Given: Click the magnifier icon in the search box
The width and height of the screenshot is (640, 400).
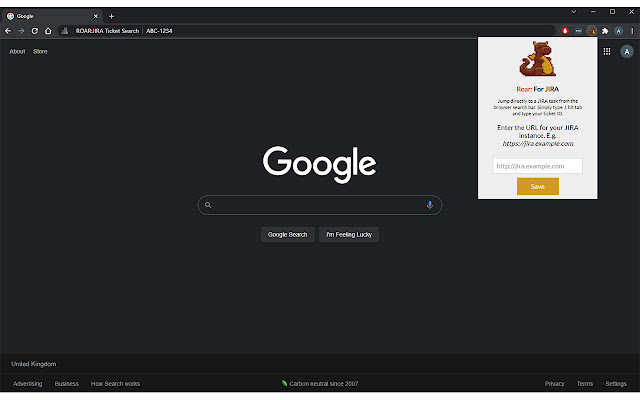Looking at the screenshot, I should (208, 205).
